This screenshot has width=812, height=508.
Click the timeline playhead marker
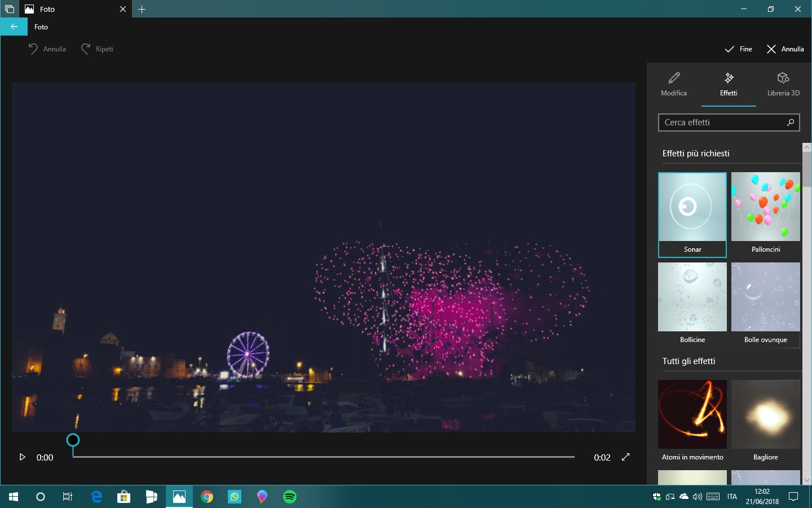(73, 440)
